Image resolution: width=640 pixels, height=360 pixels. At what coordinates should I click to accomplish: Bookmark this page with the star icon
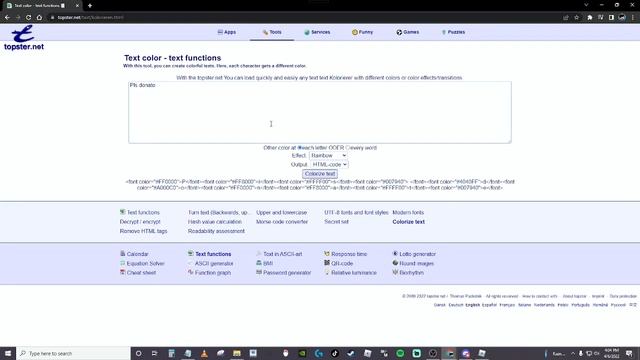pyautogui.click(x=576, y=18)
